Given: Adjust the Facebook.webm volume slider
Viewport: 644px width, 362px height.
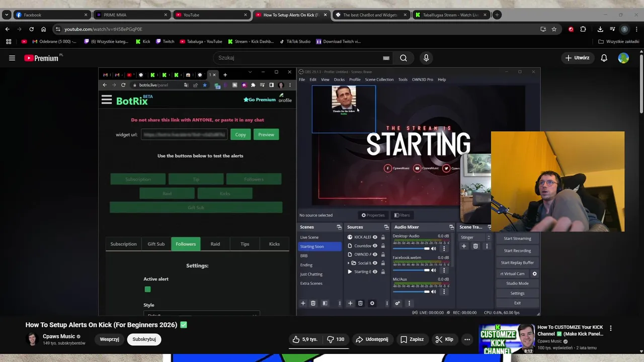Looking at the screenshot, I should 411,270.
